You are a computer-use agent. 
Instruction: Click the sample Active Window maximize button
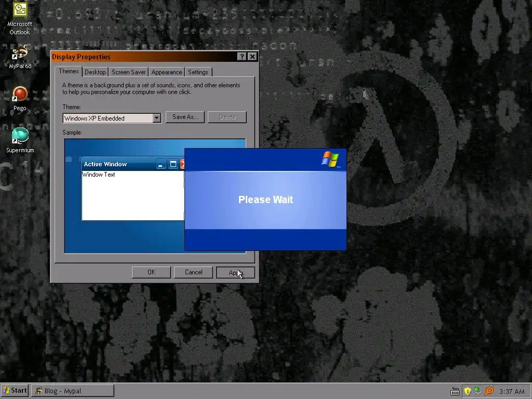[x=173, y=164]
